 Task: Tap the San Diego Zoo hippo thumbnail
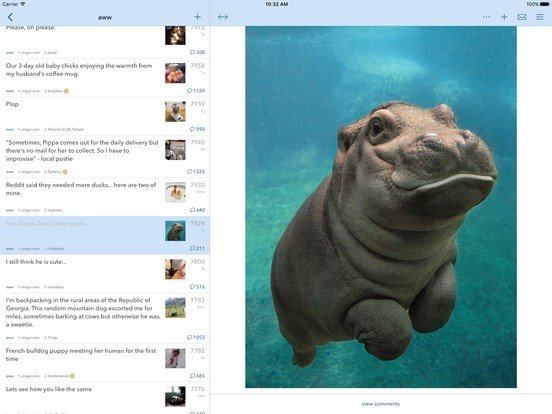click(175, 231)
